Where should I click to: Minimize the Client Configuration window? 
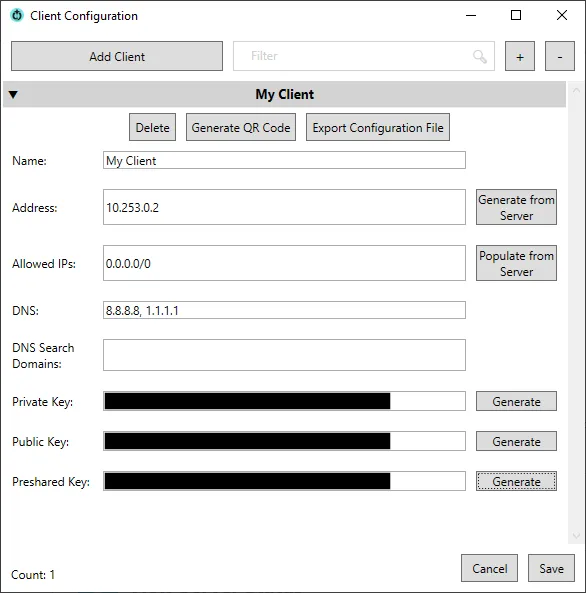click(x=471, y=16)
